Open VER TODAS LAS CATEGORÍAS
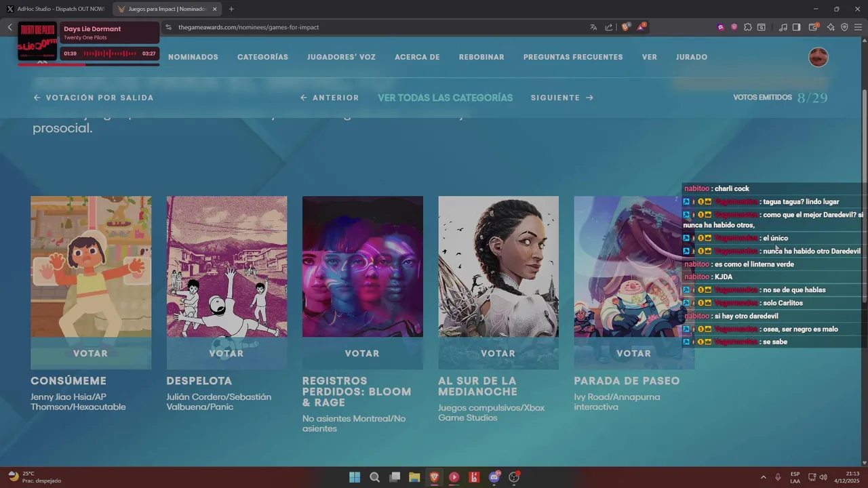Screen dimensions: 868x488 445,98
